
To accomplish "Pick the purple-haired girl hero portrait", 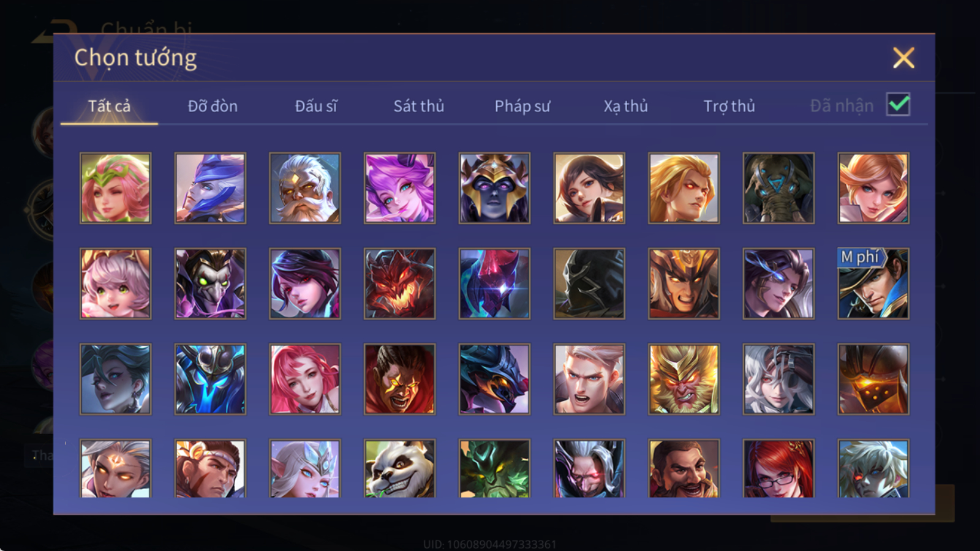I will (399, 188).
